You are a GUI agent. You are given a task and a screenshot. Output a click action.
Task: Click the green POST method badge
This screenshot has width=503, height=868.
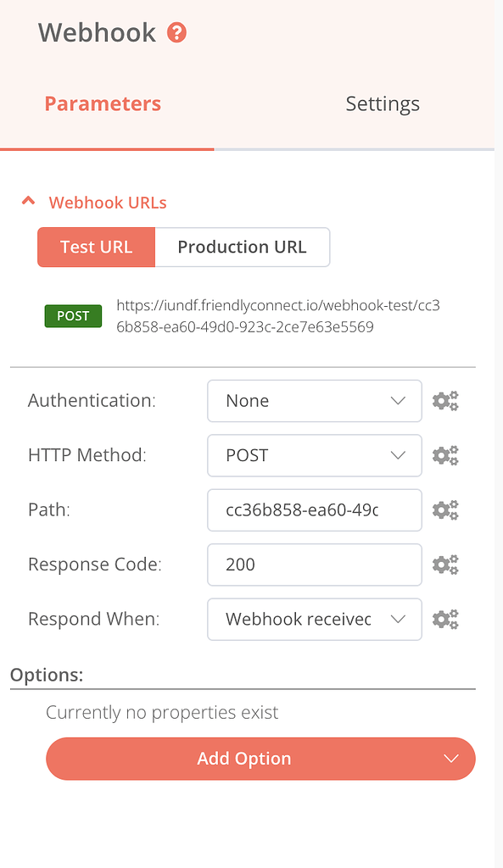72,315
